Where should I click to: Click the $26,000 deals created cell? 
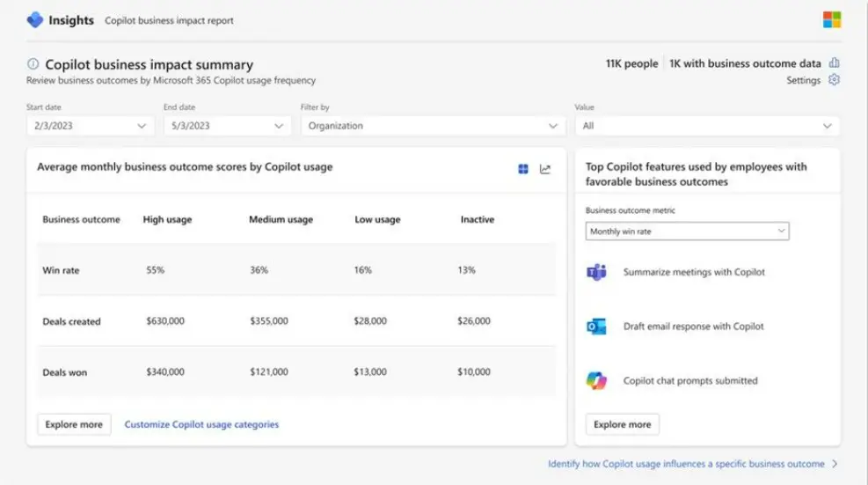[x=474, y=321]
